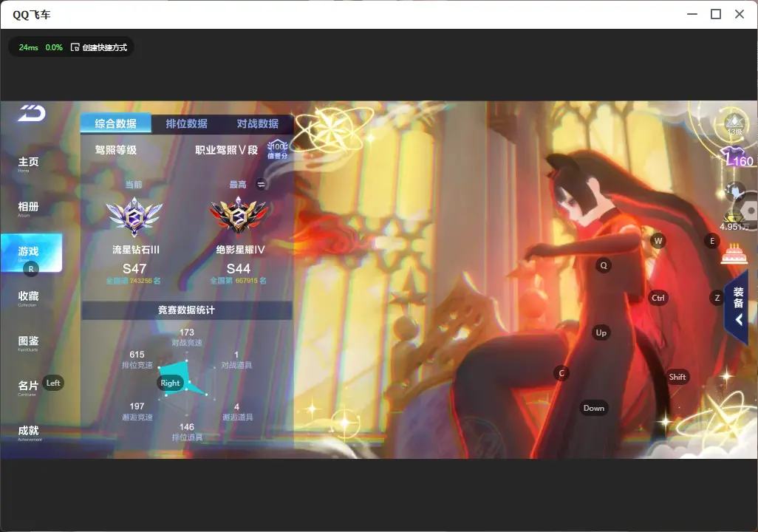Click the radar chart of race stats

point(187,384)
